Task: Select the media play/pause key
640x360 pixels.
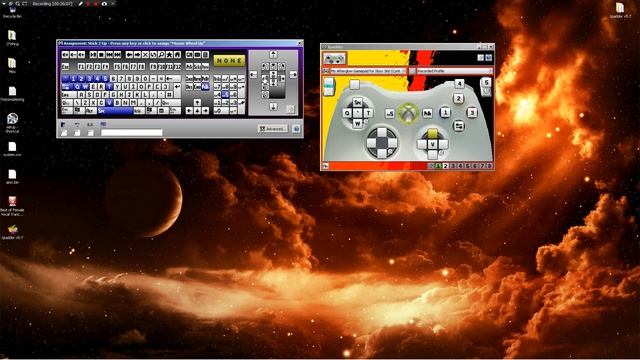Action: (93, 55)
